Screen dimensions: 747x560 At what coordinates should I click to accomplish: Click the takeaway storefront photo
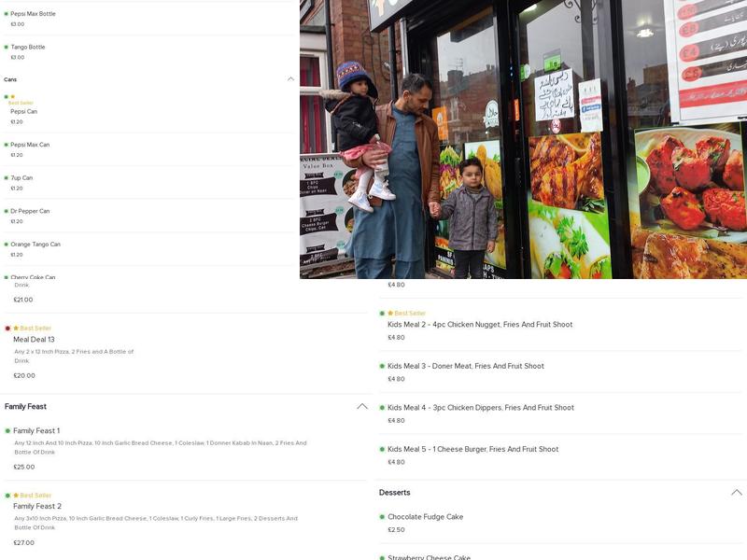523,139
